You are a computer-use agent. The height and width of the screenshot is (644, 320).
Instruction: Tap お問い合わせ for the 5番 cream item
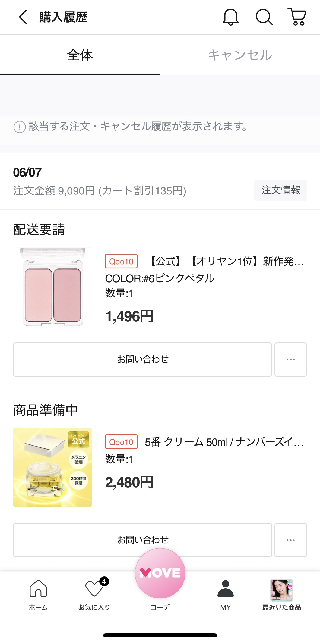tap(142, 540)
